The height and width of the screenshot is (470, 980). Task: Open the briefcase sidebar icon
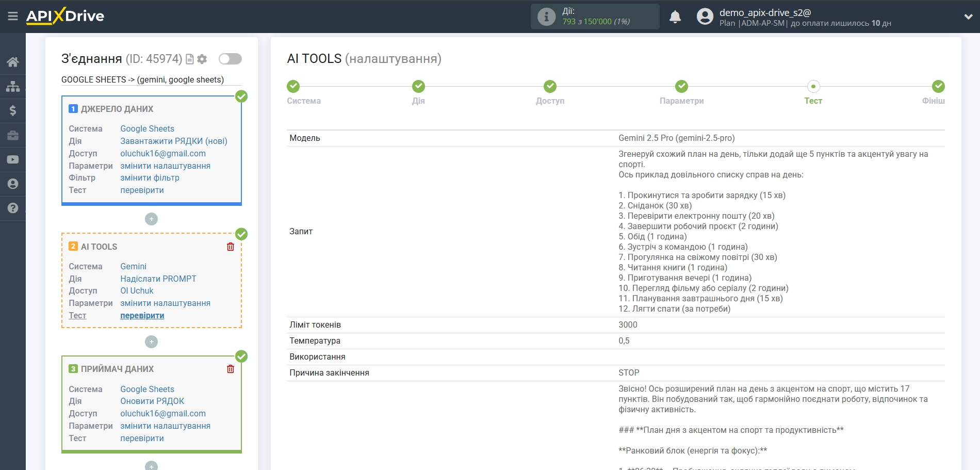(13, 135)
